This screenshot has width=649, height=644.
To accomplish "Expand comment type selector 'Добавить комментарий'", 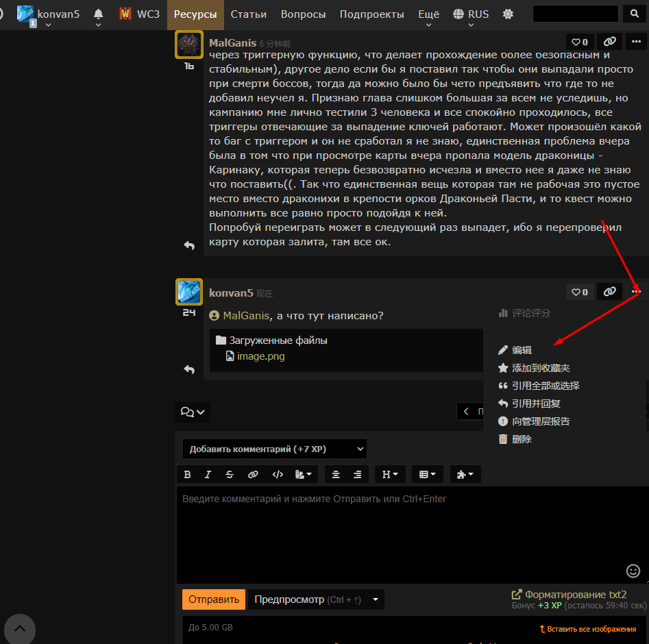I will tap(275, 449).
